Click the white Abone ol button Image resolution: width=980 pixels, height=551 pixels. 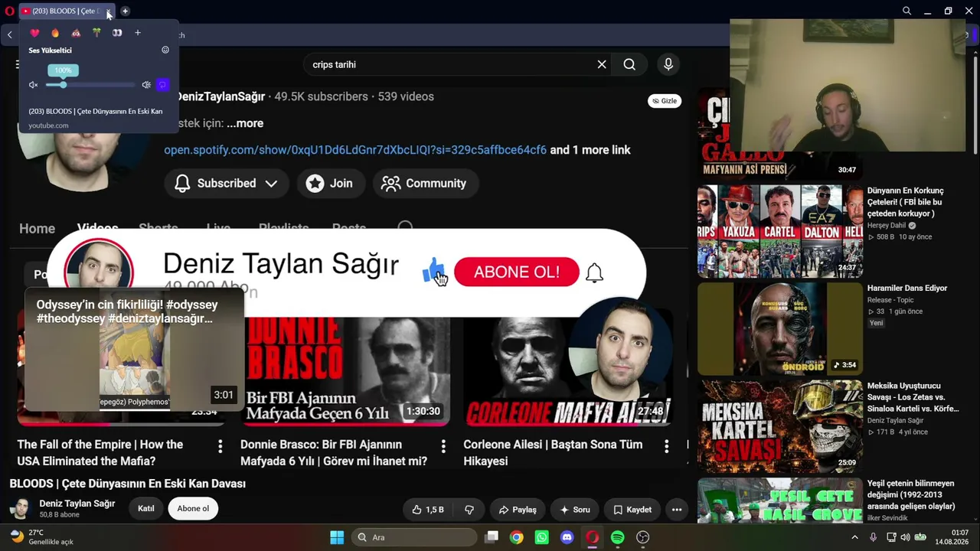(193, 509)
